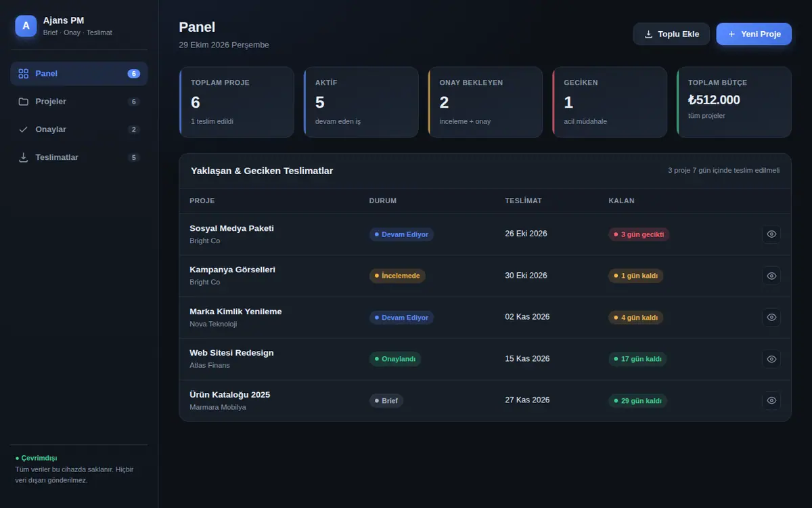
Task: Click the Toplu Ekle button
Action: (x=671, y=34)
